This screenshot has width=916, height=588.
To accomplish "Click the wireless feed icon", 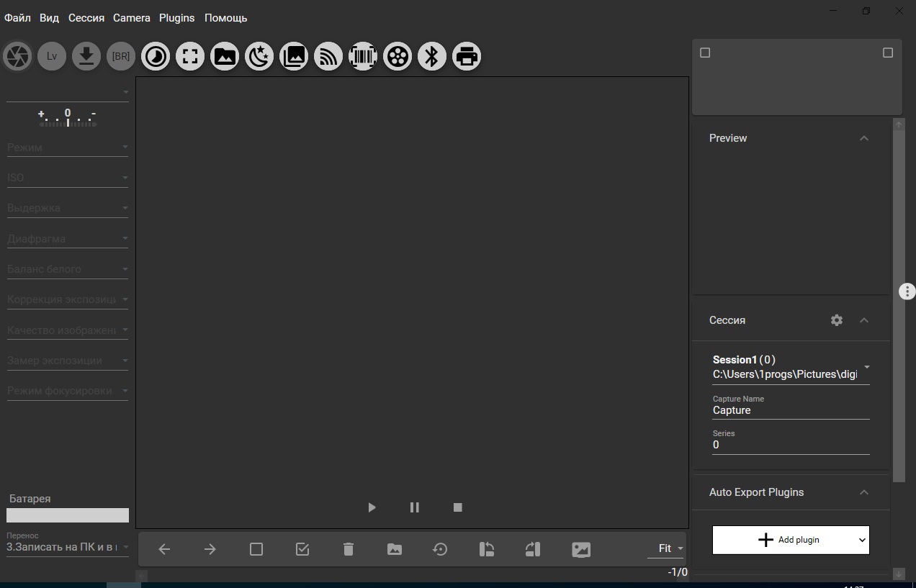I will coord(328,56).
